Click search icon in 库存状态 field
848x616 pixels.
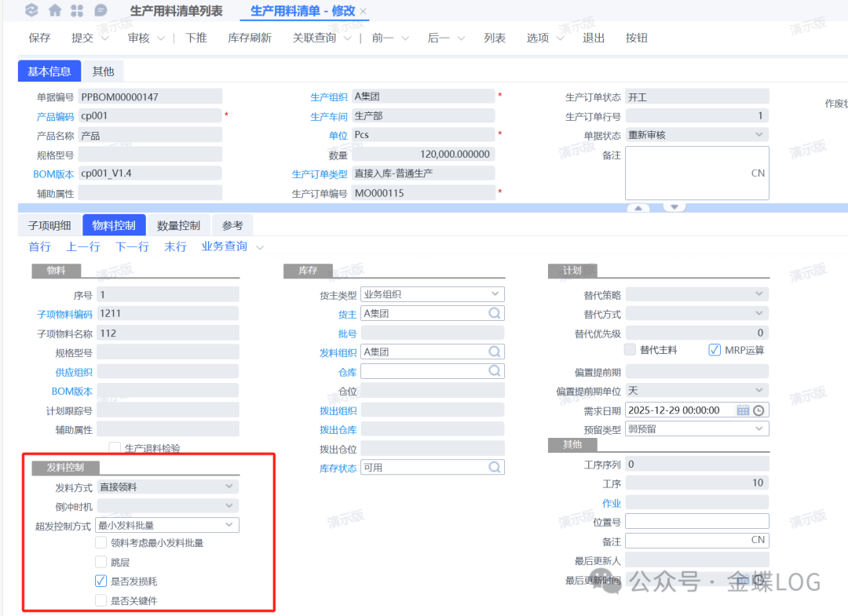pyautogui.click(x=495, y=467)
